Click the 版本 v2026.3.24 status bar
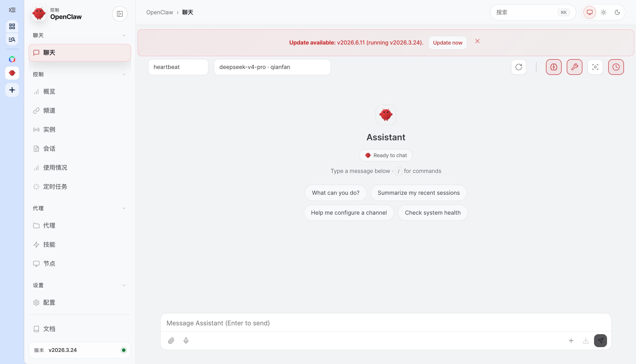The image size is (636, 364). [80, 350]
